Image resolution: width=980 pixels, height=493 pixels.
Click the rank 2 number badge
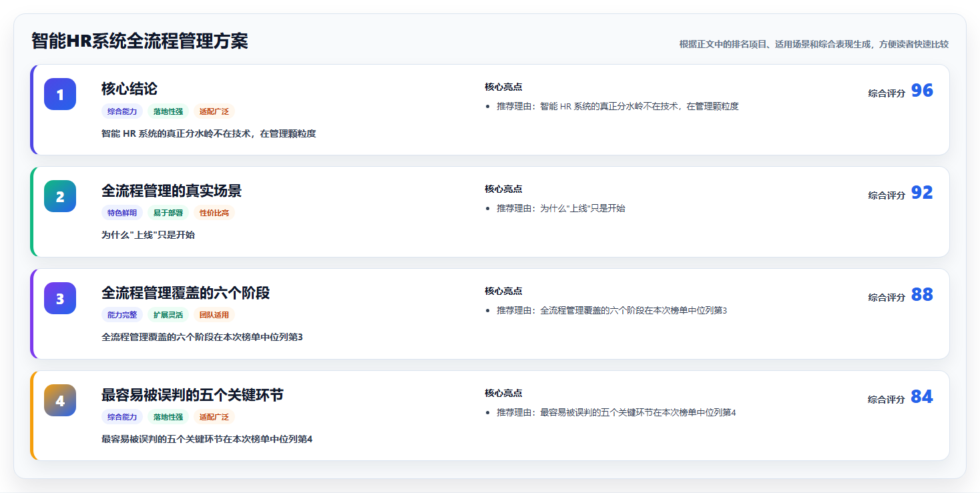[60, 196]
